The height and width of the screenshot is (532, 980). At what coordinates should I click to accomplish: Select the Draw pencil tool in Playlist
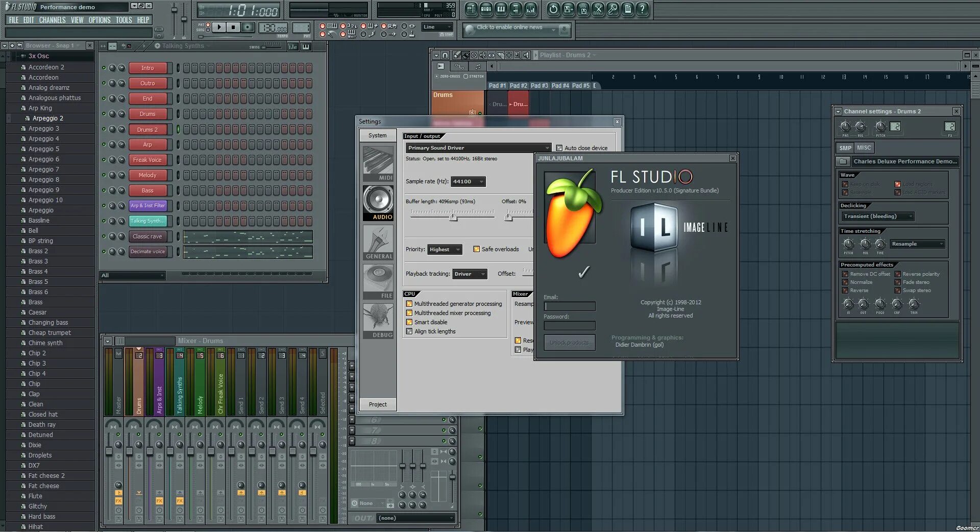(x=457, y=55)
